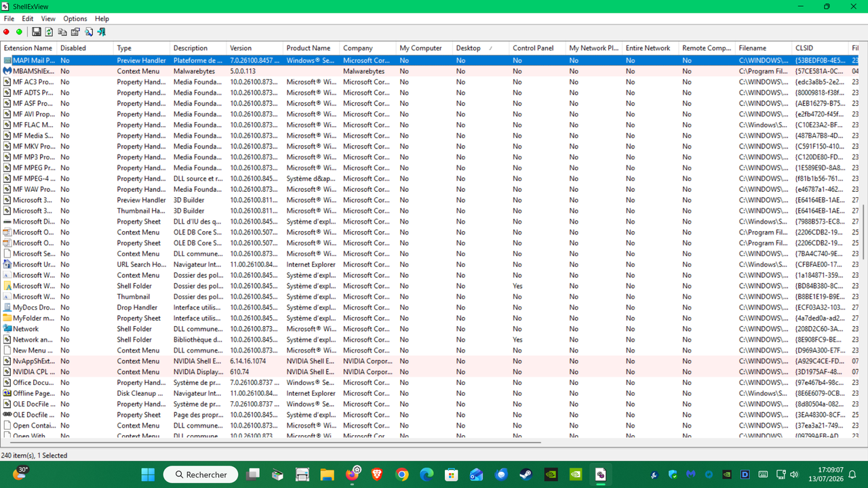Open the notification bell in system tray
Image resolution: width=868 pixels, height=488 pixels.
point(852,474)
